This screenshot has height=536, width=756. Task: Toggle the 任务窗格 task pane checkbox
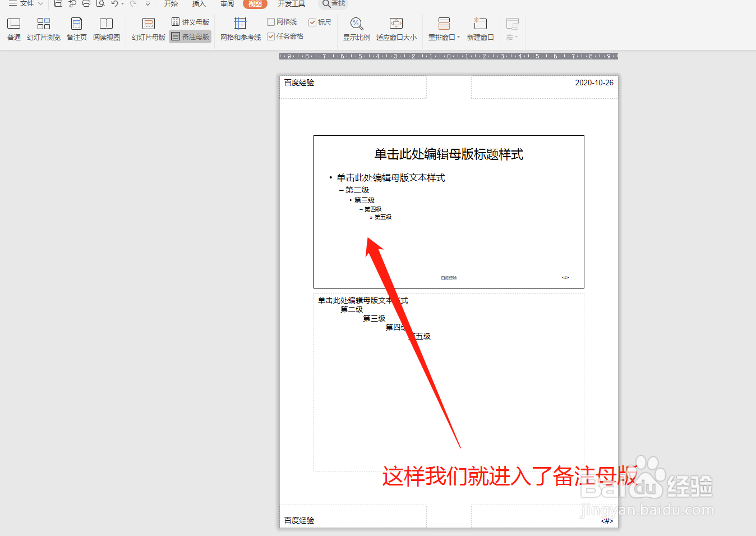271,36
